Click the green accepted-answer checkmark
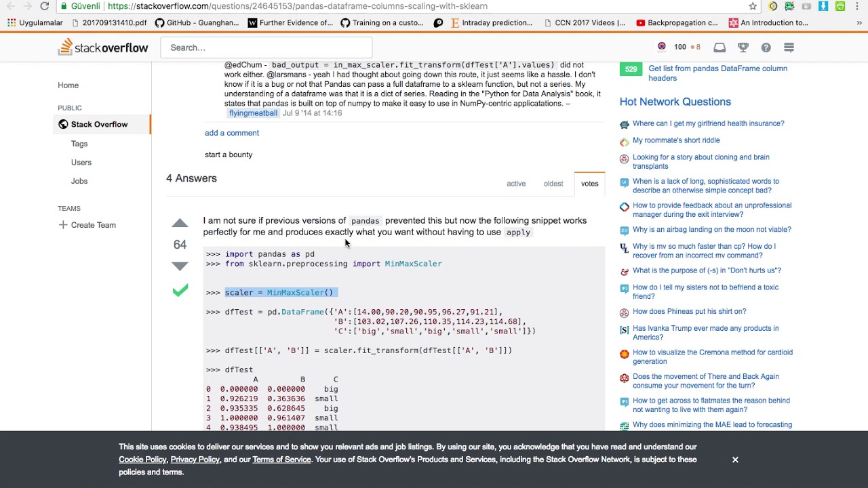The height and width of the screenshot is (488, 868). pyautogui.click(x=180, y=291)
